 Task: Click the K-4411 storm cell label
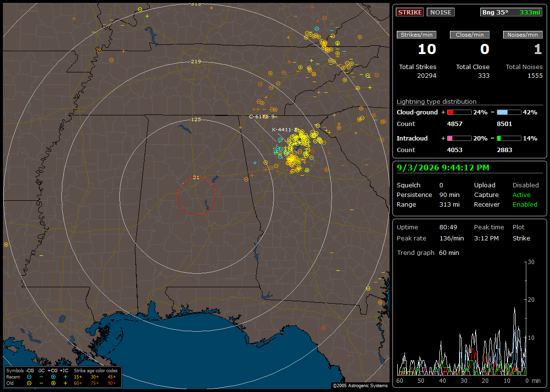tap(285, 129)
